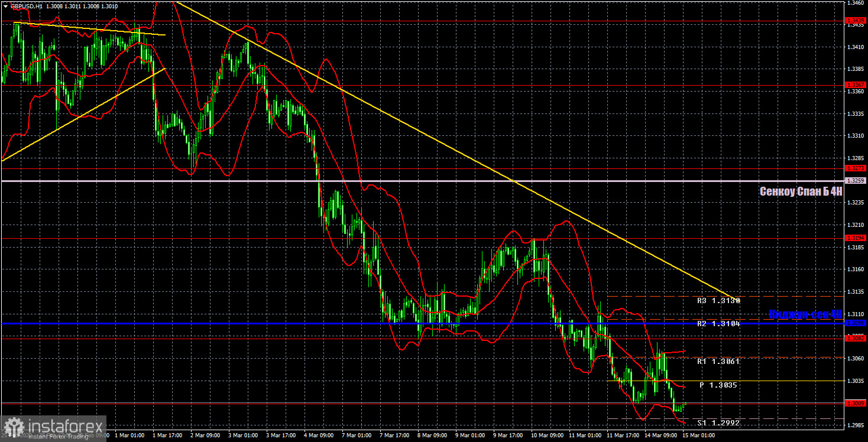Click the 1.3235 price scale value

856,203
